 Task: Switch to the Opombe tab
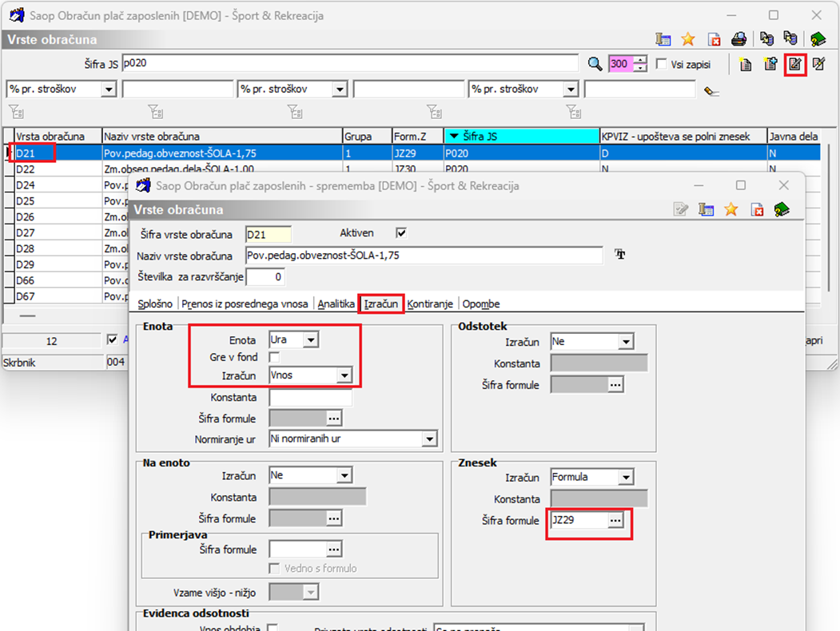pos(481,304)
